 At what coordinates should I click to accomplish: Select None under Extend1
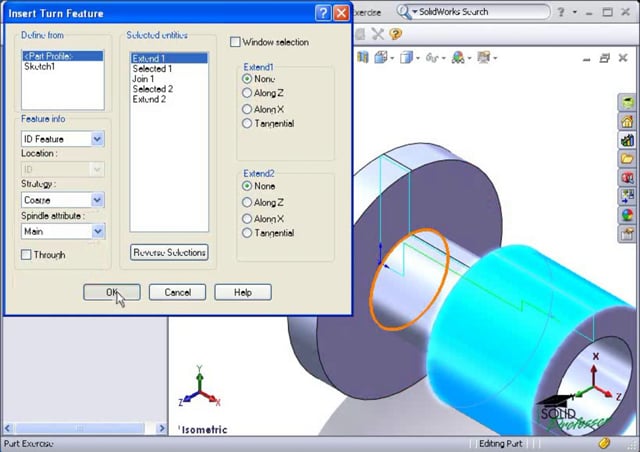(247, 78)
